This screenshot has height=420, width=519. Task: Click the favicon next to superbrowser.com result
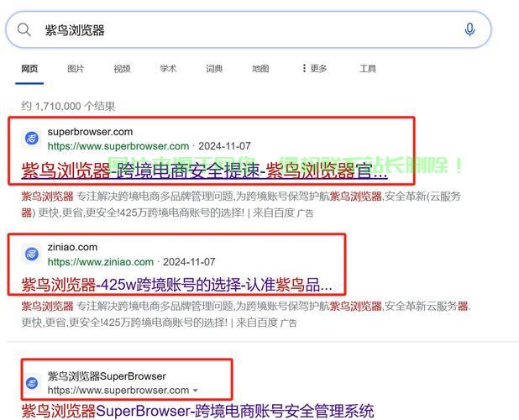pyautogui.click(x=32, y=139)
